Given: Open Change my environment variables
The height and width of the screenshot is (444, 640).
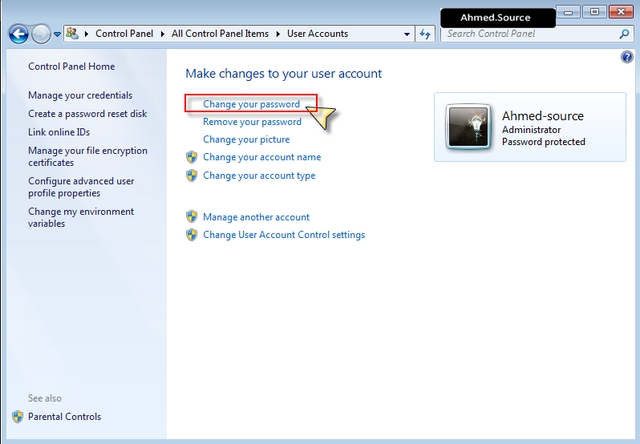Looking at the screenshot, I should (x=81, y=218).
